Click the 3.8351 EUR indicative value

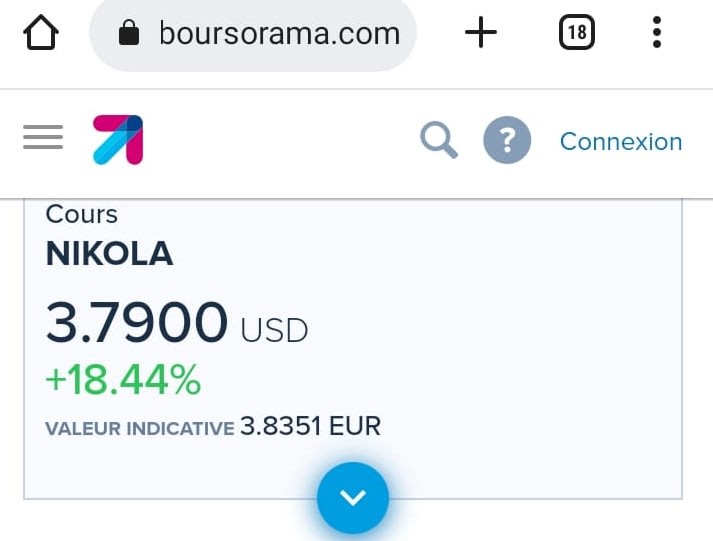310,427
